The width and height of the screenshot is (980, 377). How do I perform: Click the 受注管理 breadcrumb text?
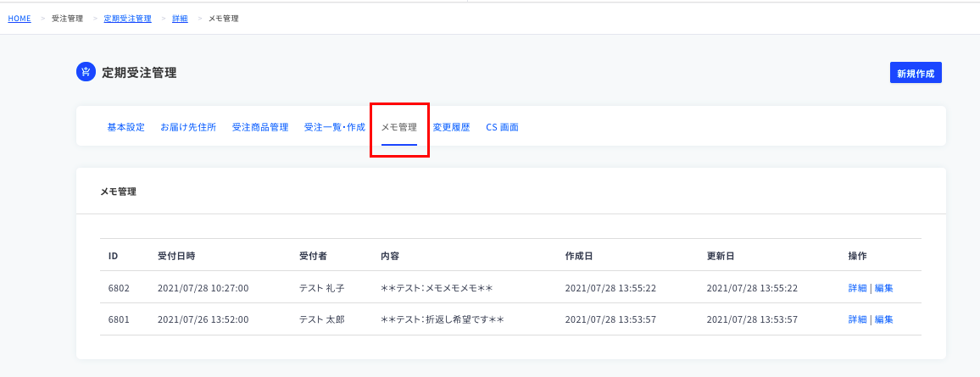(x=68, y=19)
